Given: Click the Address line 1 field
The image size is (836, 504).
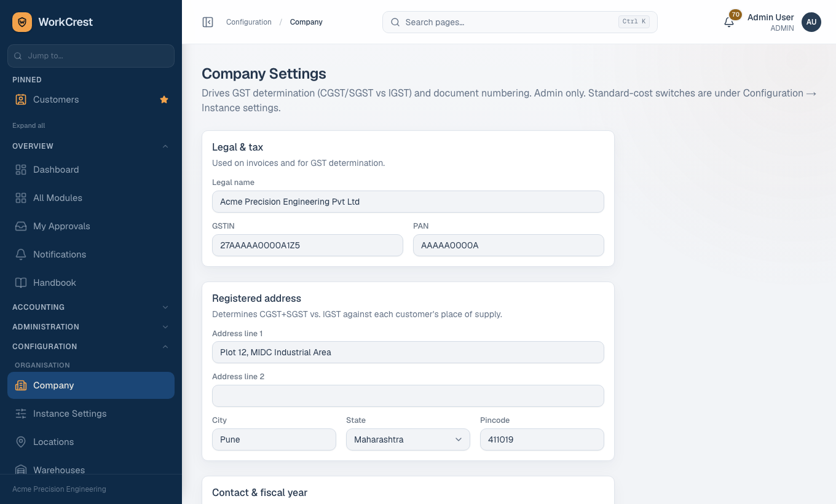Looking at the screenshot, I should 408,352.
